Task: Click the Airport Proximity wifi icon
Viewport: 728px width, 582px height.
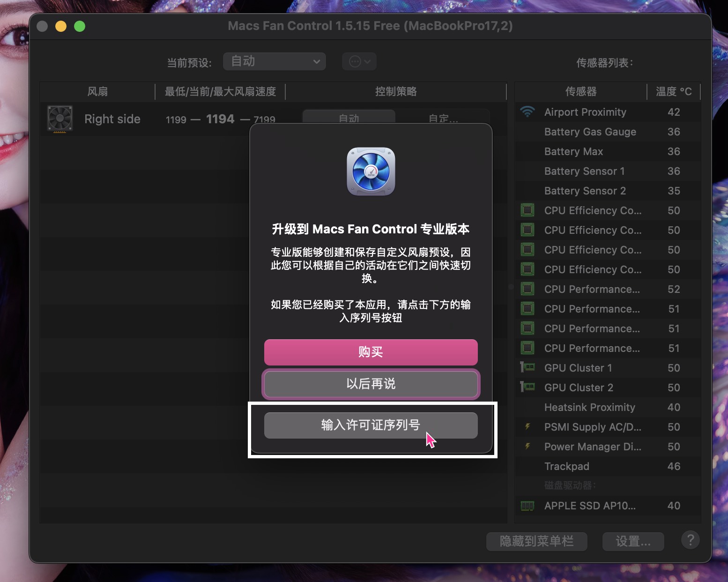Action: coord(528,112)
